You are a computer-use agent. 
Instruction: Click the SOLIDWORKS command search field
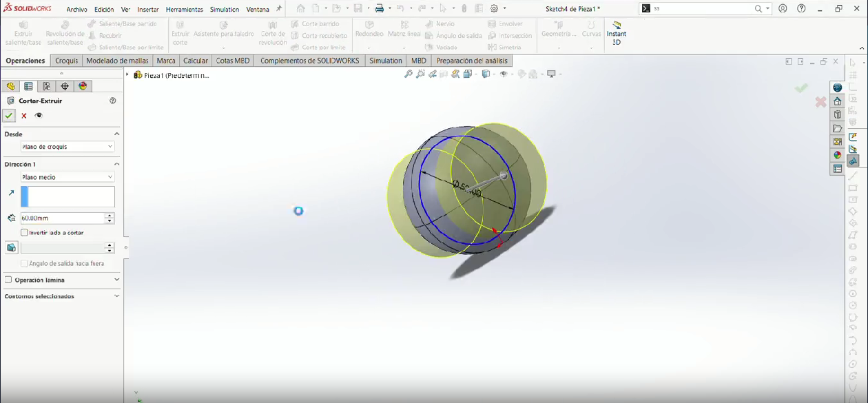point(701,9)
